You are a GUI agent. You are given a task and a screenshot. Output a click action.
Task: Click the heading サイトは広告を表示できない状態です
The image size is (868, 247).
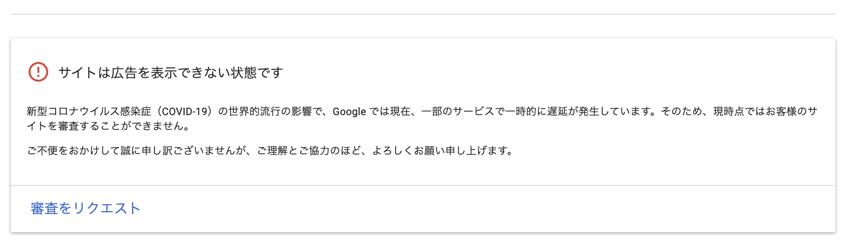click(x=170, y=73)
